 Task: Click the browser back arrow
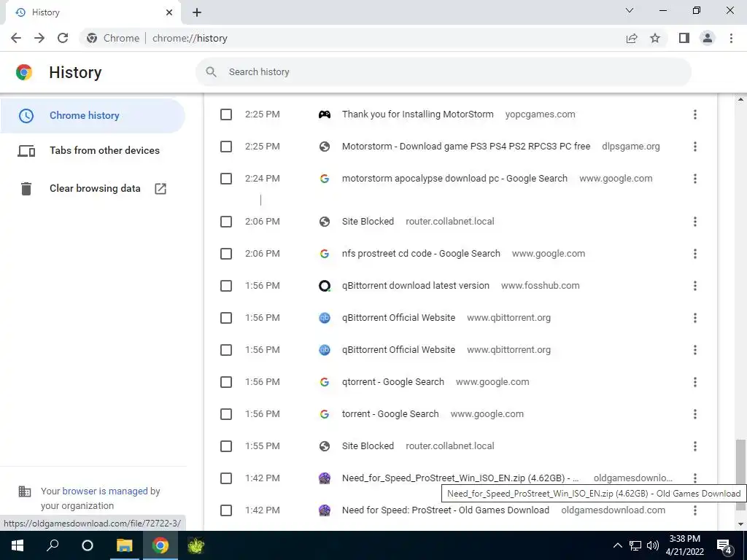16,38
